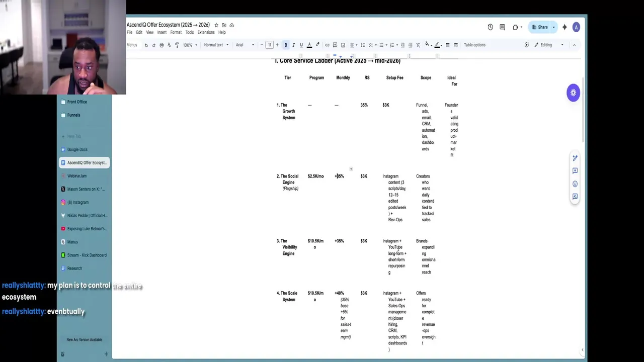Viewport: 644px width, 362px height.
Task: Open the Editing mode dropdown
Action: pos(549,45)
